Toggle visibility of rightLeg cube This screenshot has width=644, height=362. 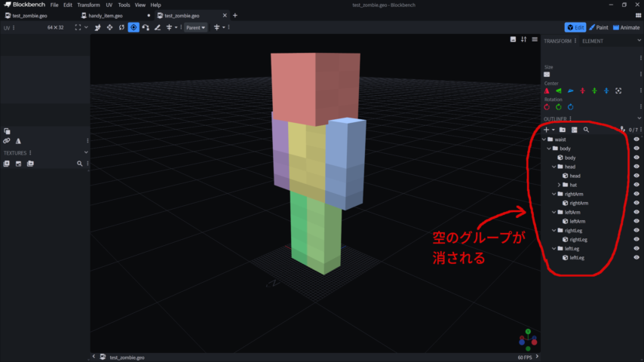(x=636, y=239)
